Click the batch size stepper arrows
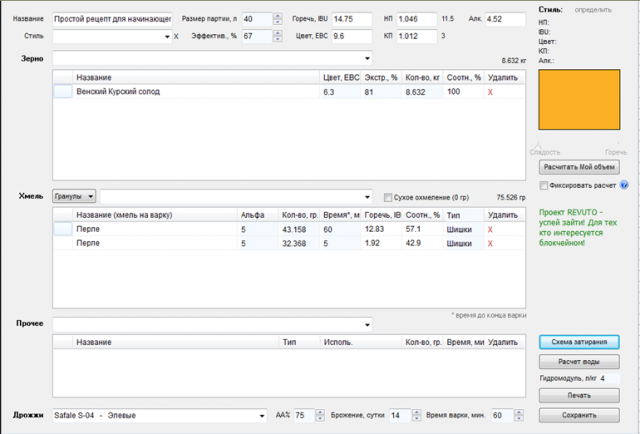640x434 pixels. coord(276,19)
